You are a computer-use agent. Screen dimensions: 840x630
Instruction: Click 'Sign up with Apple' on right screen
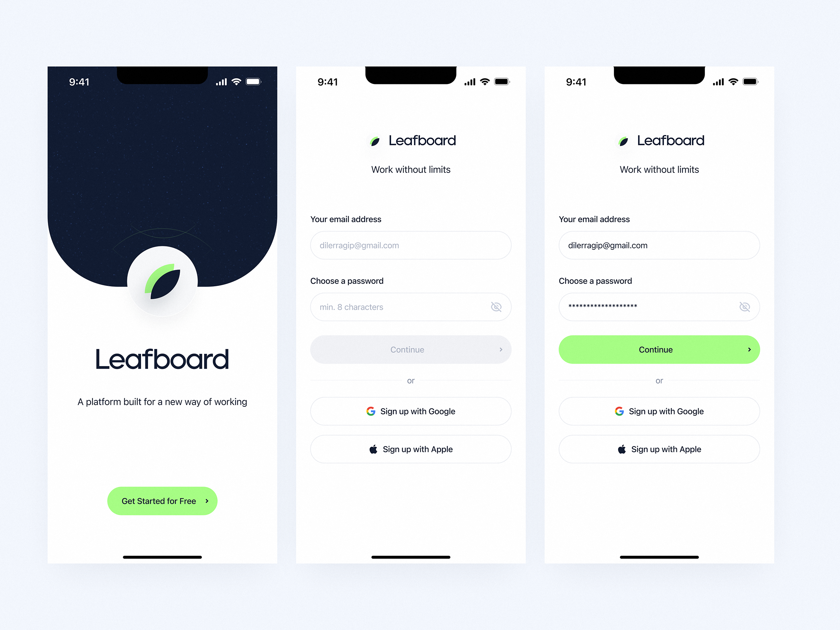pos(659,449)
